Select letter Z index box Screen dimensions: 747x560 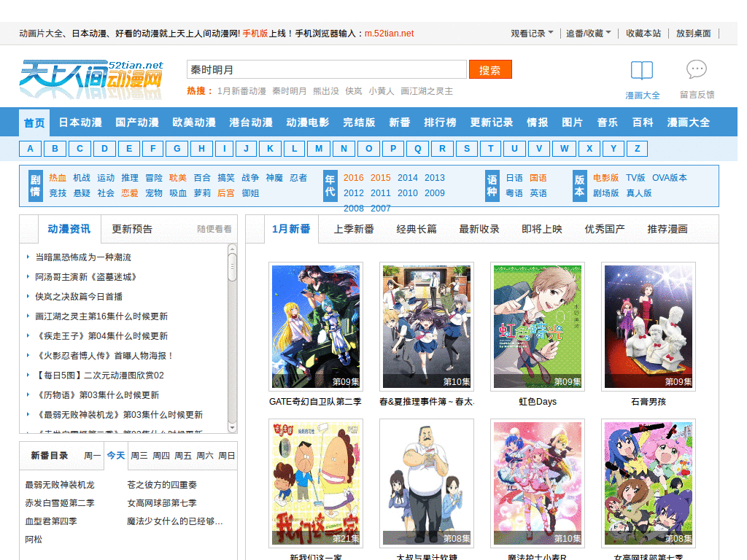(x=637, y=149)
